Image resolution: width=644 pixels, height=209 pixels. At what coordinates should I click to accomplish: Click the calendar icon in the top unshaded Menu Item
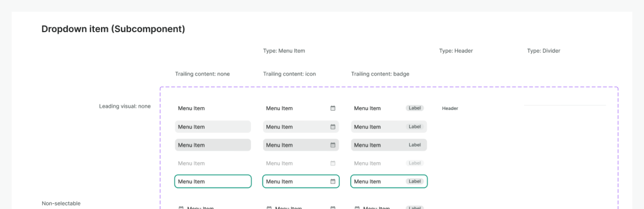tap(333, 108)
